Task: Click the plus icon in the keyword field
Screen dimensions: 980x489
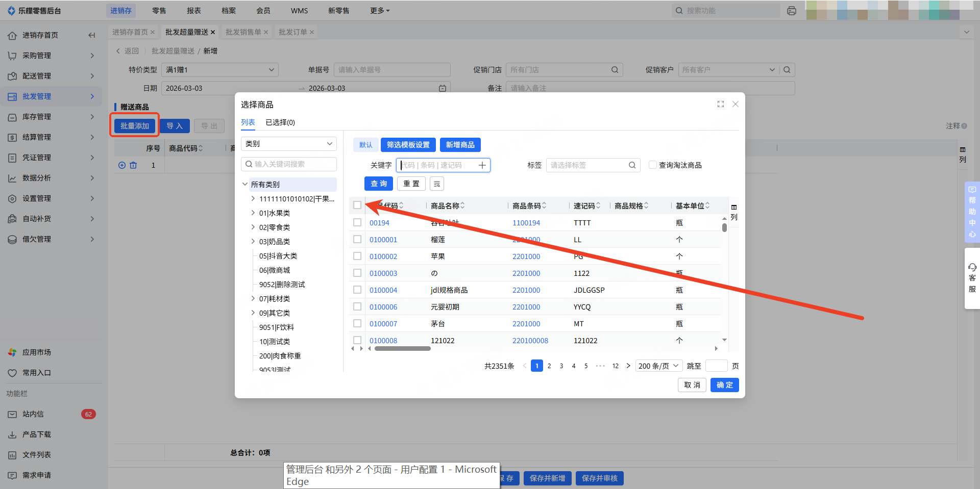Action: (x=482, y=165)
